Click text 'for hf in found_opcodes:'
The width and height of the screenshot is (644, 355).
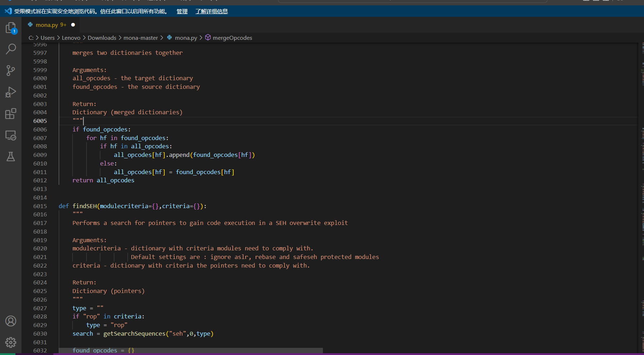click(127, 138)
